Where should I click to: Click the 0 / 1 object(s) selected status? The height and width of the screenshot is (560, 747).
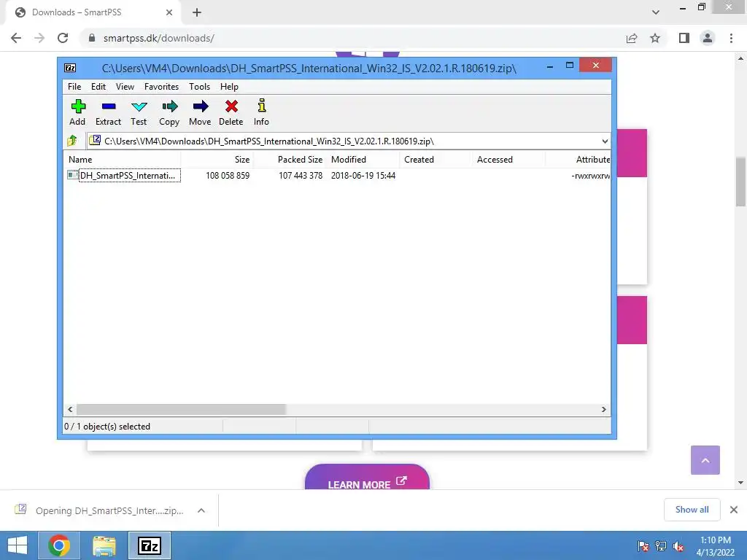tap(107, 426)
